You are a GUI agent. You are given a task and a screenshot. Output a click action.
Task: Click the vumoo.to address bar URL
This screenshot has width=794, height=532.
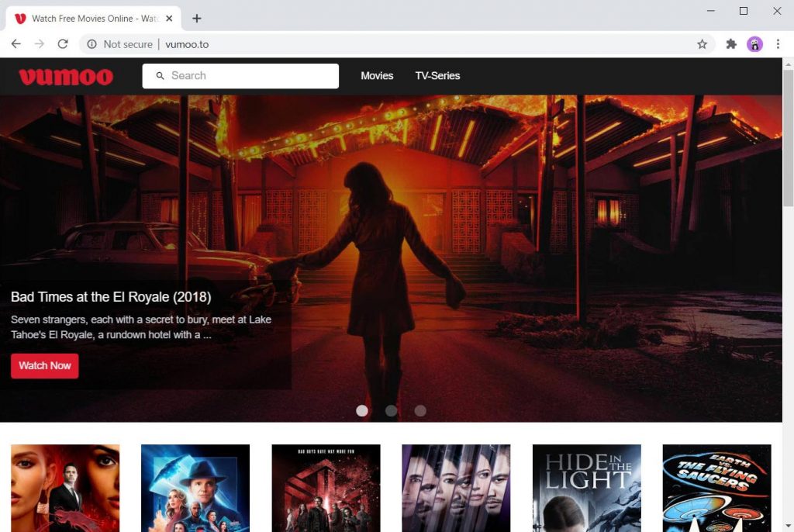click(x=187, y=44)
